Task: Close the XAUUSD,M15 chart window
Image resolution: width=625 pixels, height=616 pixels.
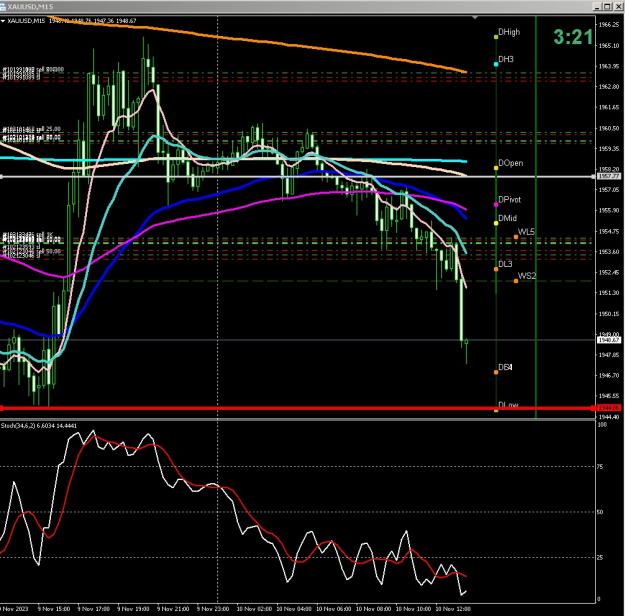Action: (619, 6)
